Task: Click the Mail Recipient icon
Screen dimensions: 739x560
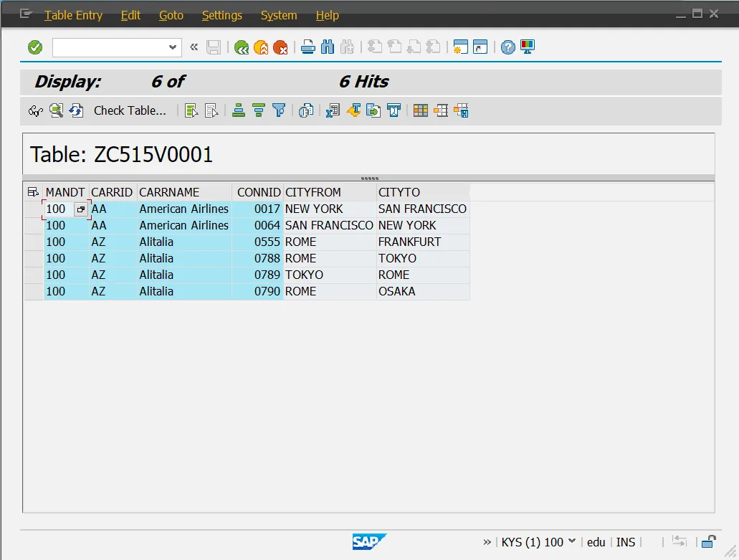Action: [x=394, y=110]
